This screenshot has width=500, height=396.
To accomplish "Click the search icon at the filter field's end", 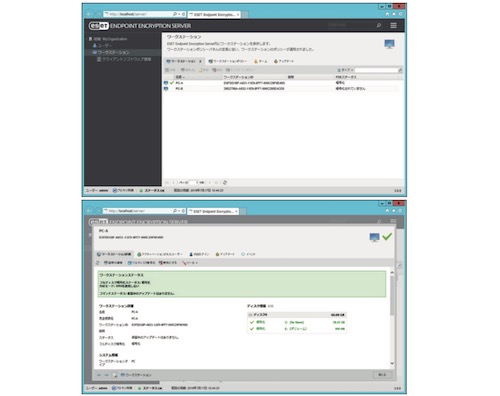I will 400,70.
